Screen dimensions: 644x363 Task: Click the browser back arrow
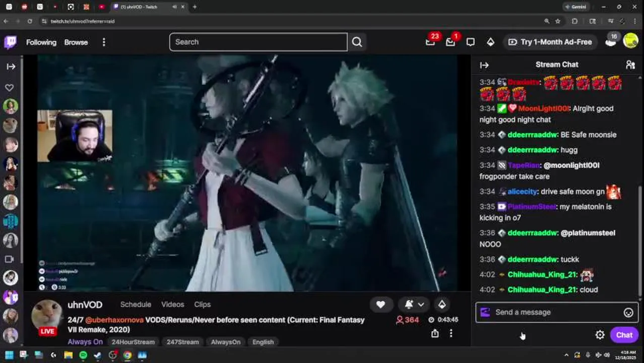6,21
